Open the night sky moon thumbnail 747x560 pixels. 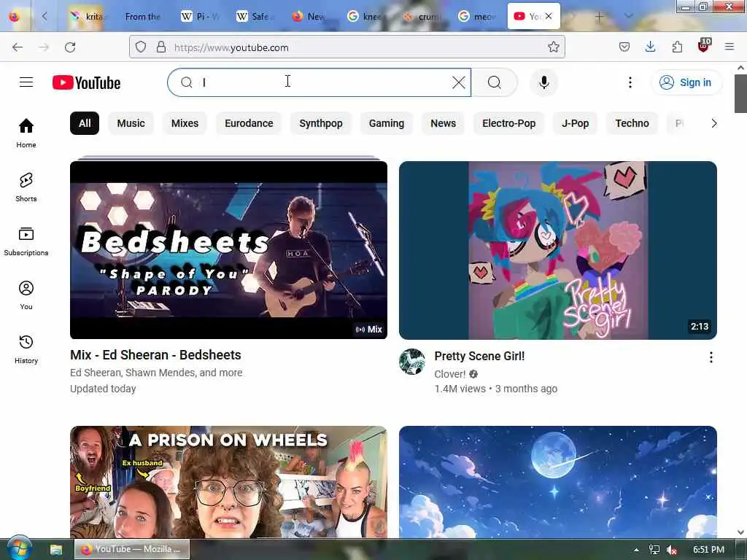point(558,482)
